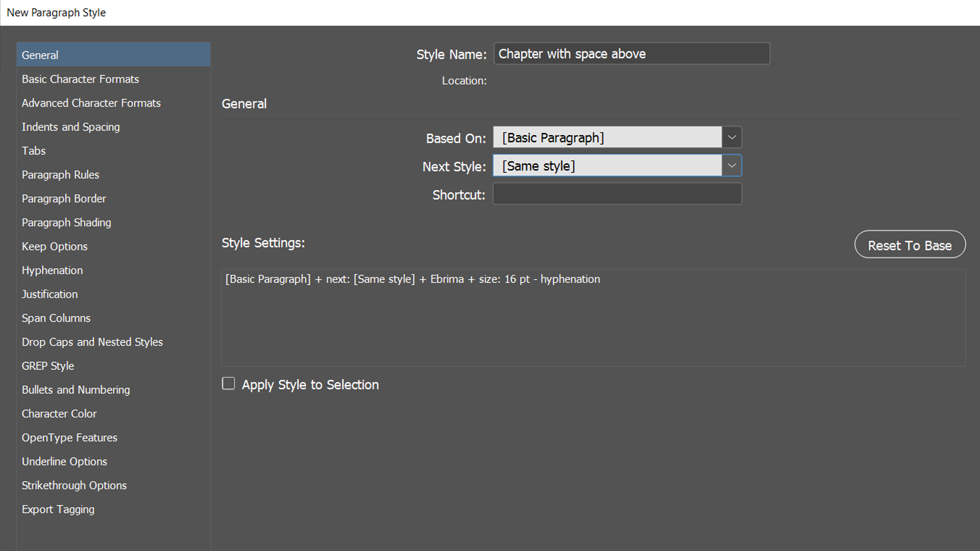The height and width of the screenshot is (551, 980).
Task: Open Paragraph Border settings
Action: coord(64,198)
